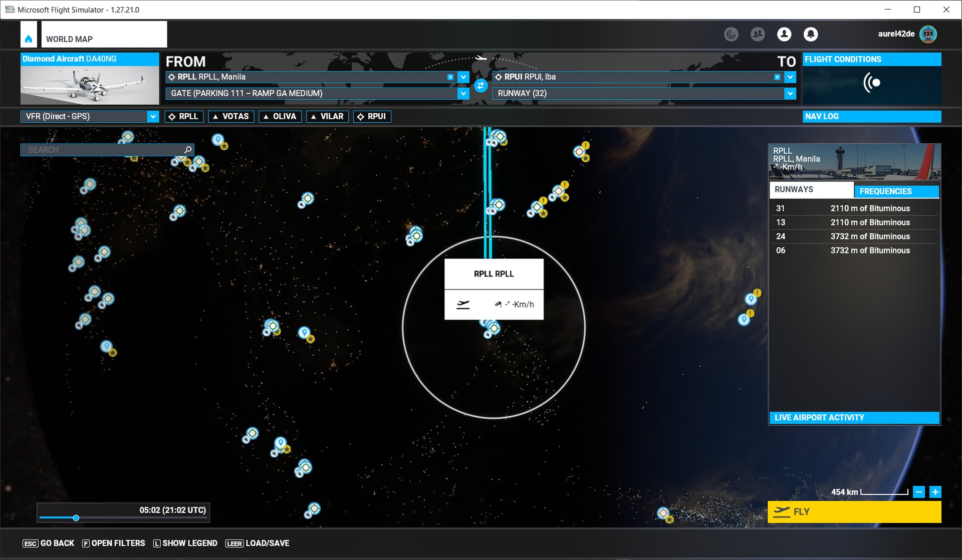Click the search magnifier icon

tap(188, 150)
